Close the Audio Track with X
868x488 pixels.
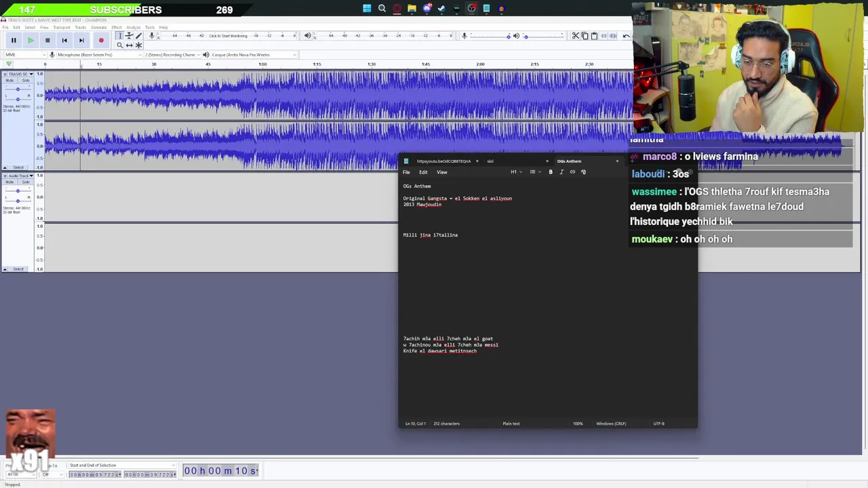(5, 176)
